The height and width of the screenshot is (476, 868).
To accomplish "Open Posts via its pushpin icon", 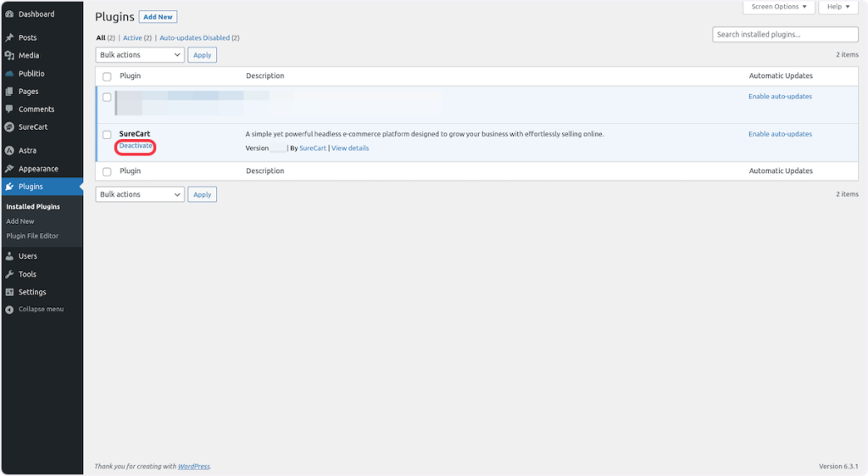I will pos(9,38).
